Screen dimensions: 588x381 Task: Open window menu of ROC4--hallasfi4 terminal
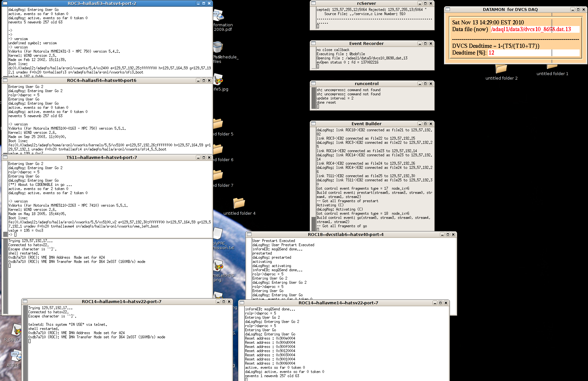[5, 80]
